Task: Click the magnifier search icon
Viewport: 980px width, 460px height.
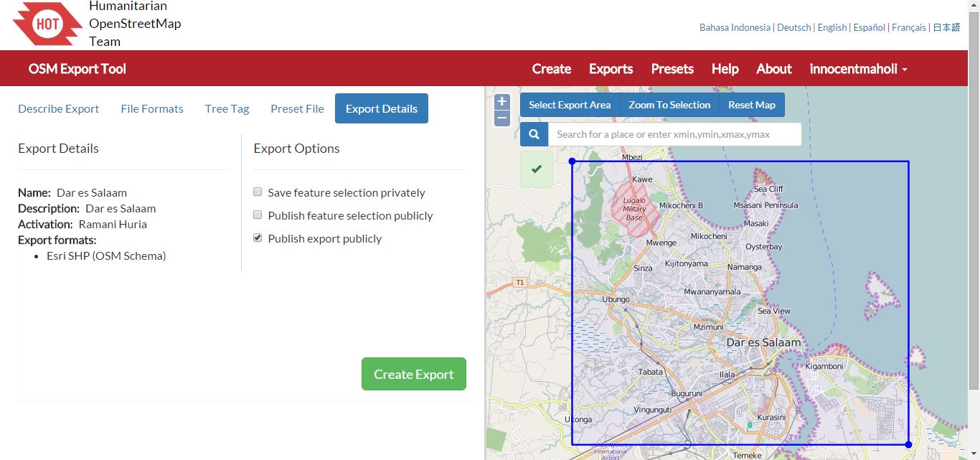Action: pyautogui.click(x=534, y=134)
